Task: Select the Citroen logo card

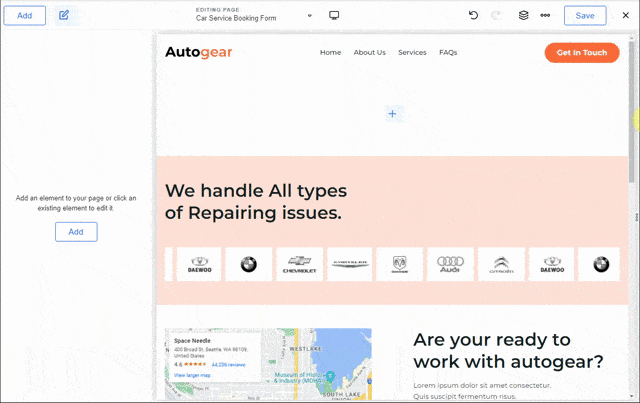Action: point(501,264)
